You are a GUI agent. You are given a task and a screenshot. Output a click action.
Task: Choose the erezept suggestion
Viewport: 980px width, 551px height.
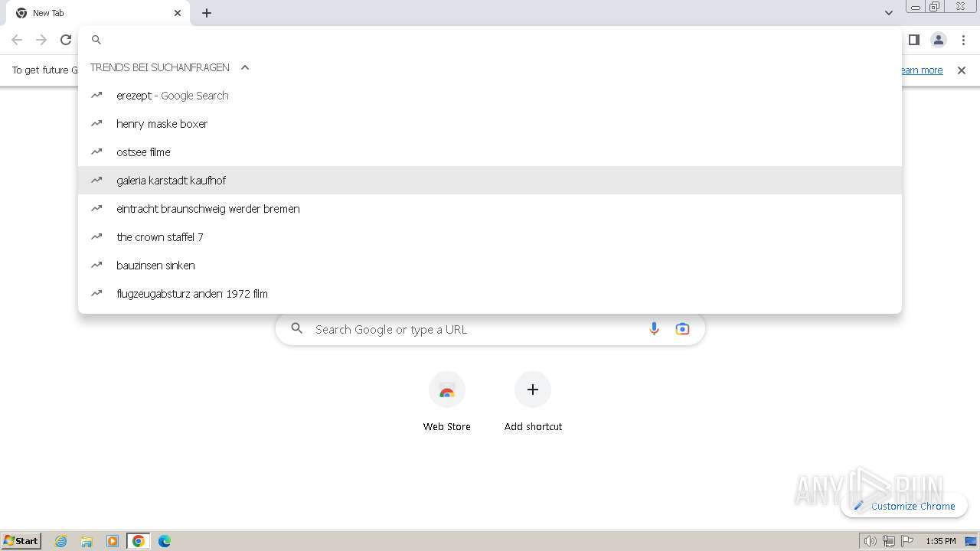click(490, 96)
